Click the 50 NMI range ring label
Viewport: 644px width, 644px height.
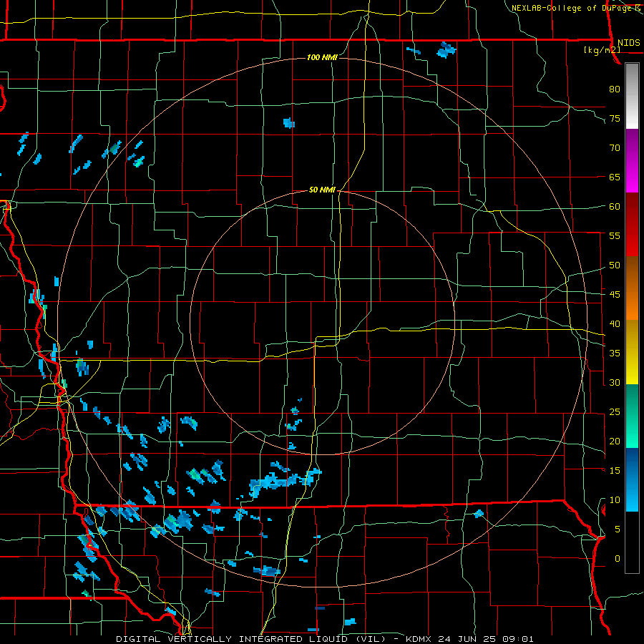coord(322,190)
